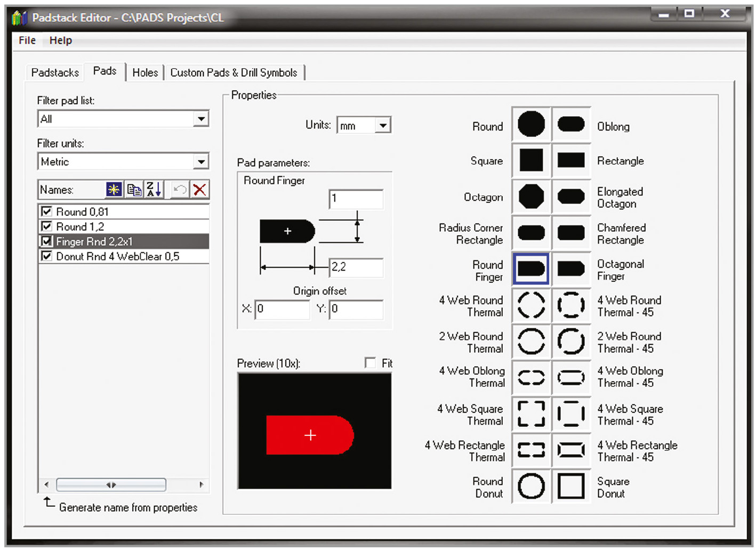This screenshot has height=550, width=756.
Task: Delete selected pad with red X
Action: coord(200,190)
